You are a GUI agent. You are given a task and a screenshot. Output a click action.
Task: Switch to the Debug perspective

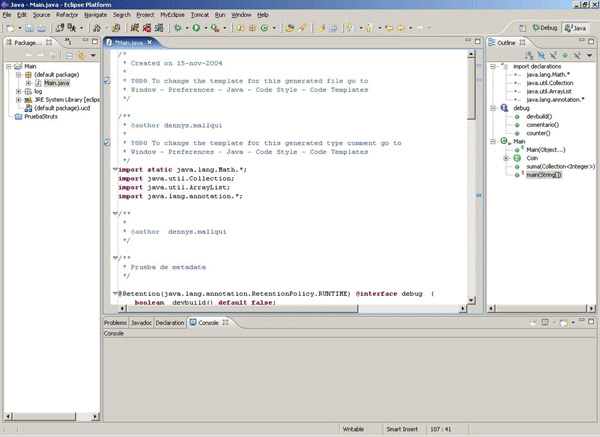pyautogui.click(x=545, y=29)
